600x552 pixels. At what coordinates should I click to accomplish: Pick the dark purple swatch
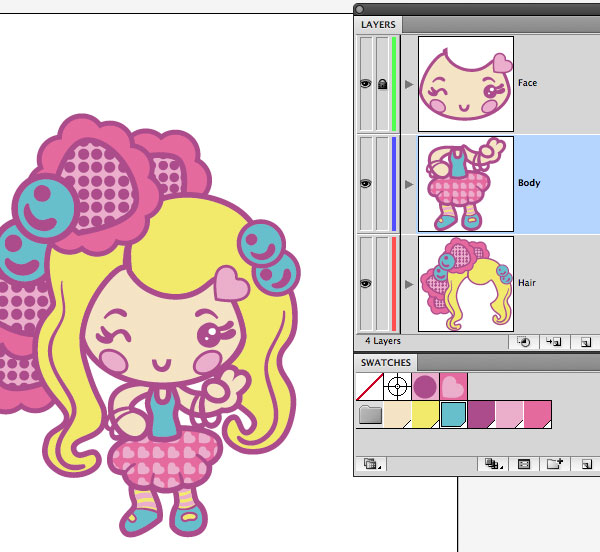click(481, 415)
